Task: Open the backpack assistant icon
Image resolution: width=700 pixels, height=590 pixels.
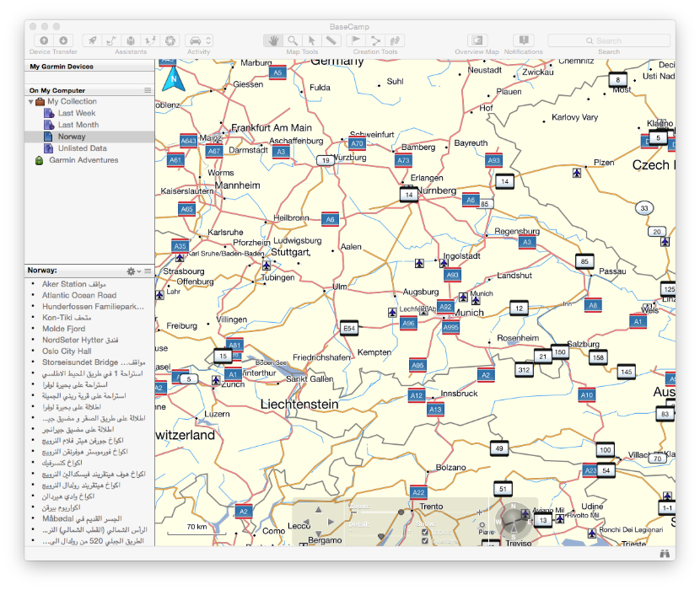Action: coord(131,40)
